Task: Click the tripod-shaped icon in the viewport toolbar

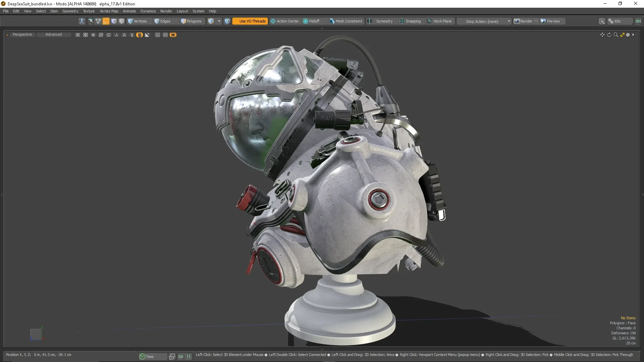Action: (x=124, y=35)
